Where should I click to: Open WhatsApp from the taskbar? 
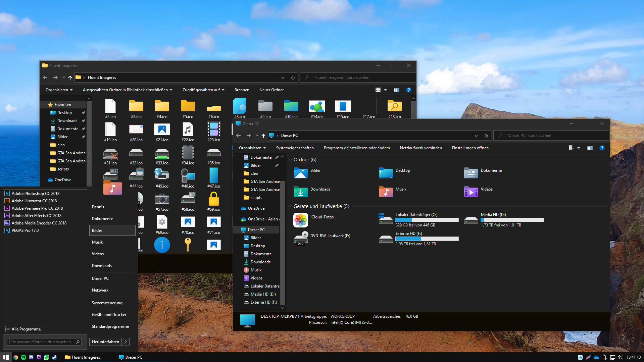(x=47, y=357)
